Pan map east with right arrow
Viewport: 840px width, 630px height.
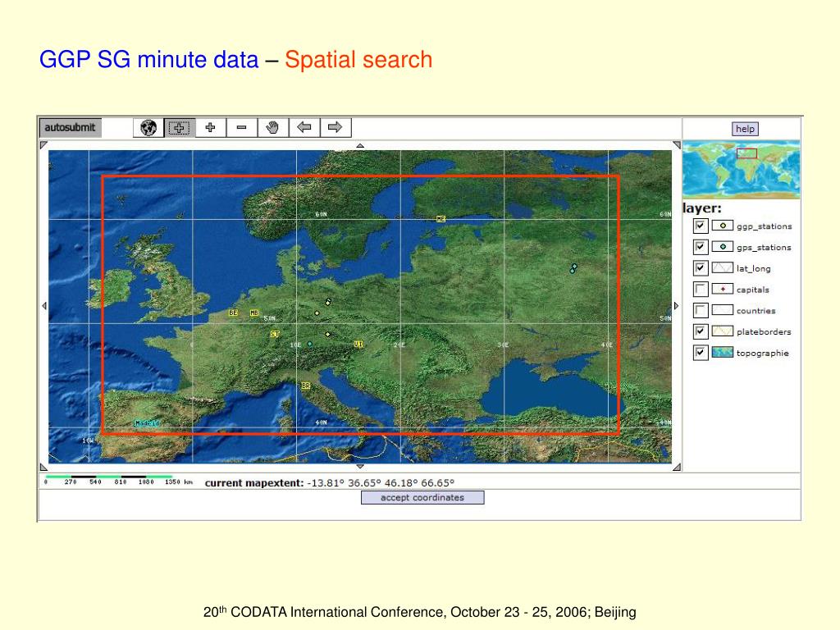676,306
